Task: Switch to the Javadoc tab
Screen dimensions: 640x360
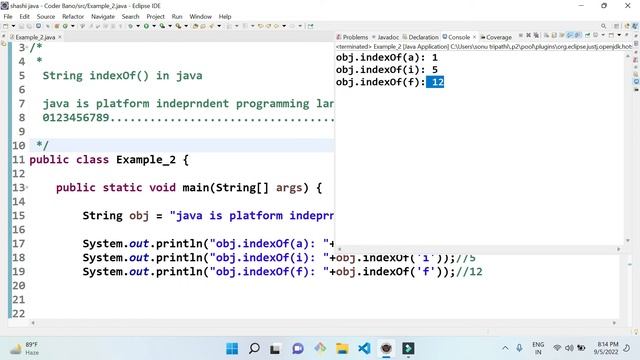Action: pos(385,37)
